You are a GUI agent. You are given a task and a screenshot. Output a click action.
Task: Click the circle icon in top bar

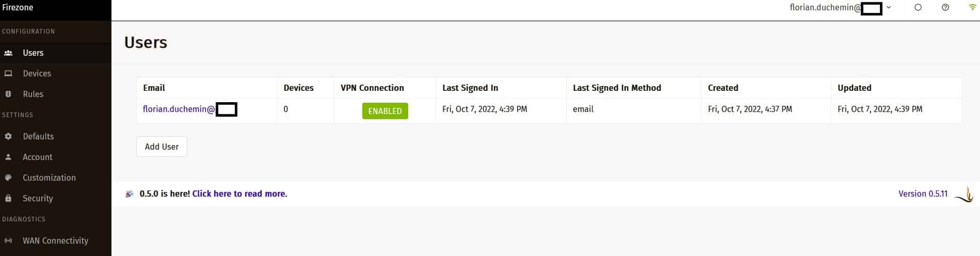pyautogui.click(x=918, y=8)
